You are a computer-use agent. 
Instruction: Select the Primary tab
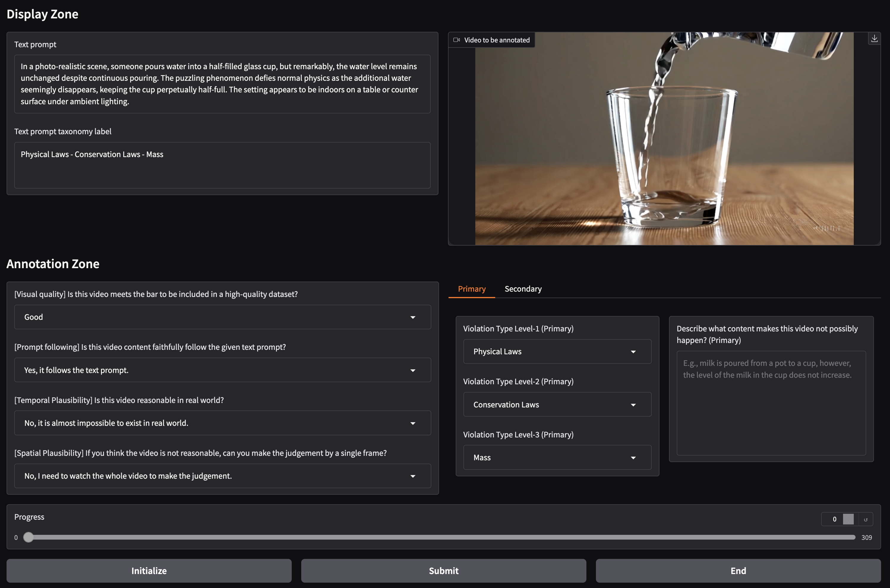(x=471, y=289)
